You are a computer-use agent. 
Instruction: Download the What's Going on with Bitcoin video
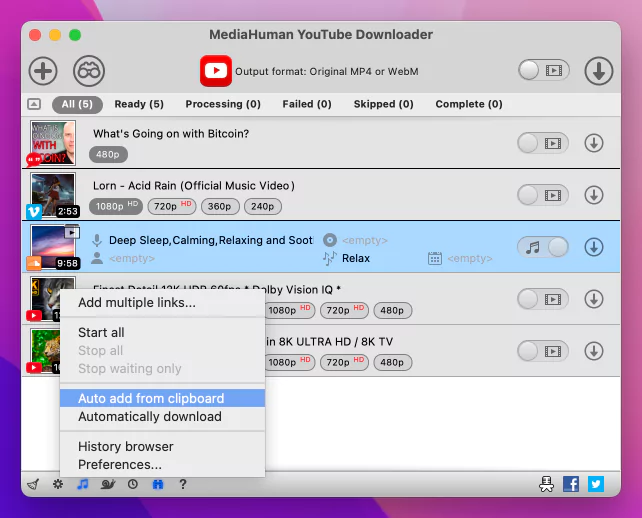click(594, 143)
